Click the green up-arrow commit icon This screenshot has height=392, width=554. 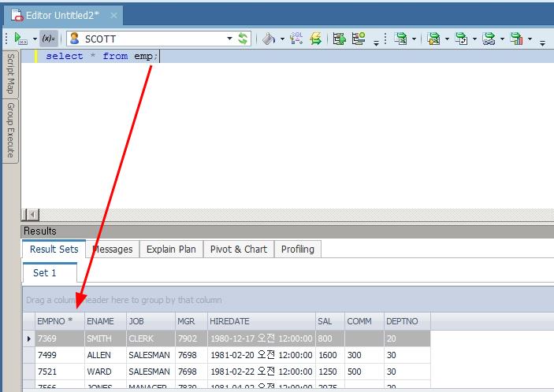click(340, 39)
